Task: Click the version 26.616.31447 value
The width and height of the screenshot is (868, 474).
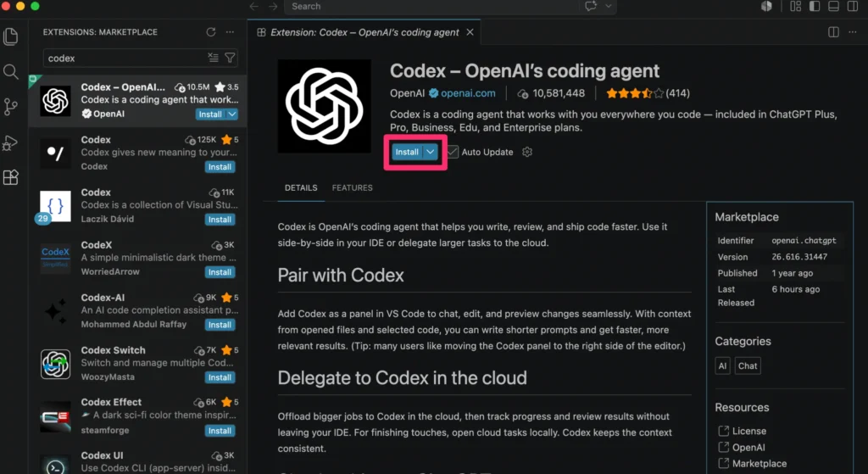Action: click(799, 257)
